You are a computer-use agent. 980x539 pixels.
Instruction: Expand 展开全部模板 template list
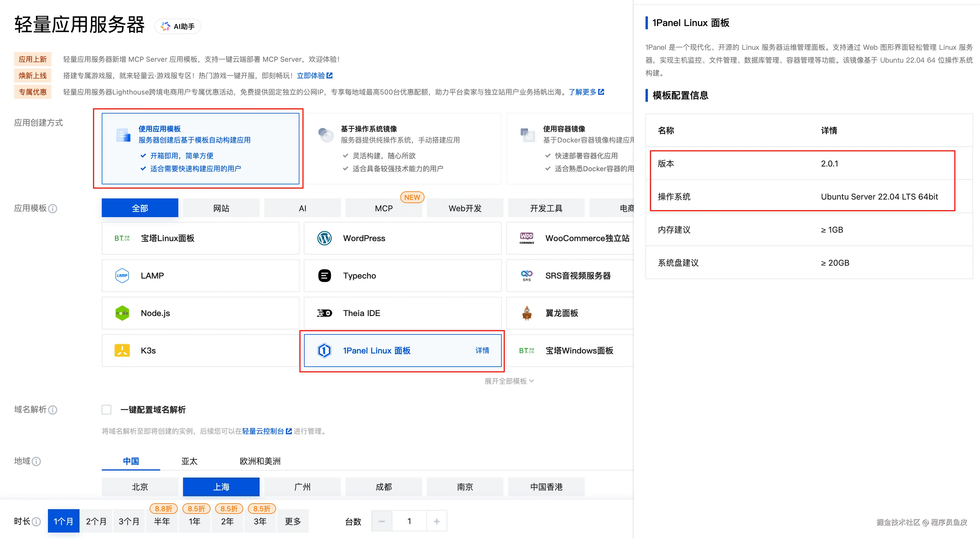[509, 381]
